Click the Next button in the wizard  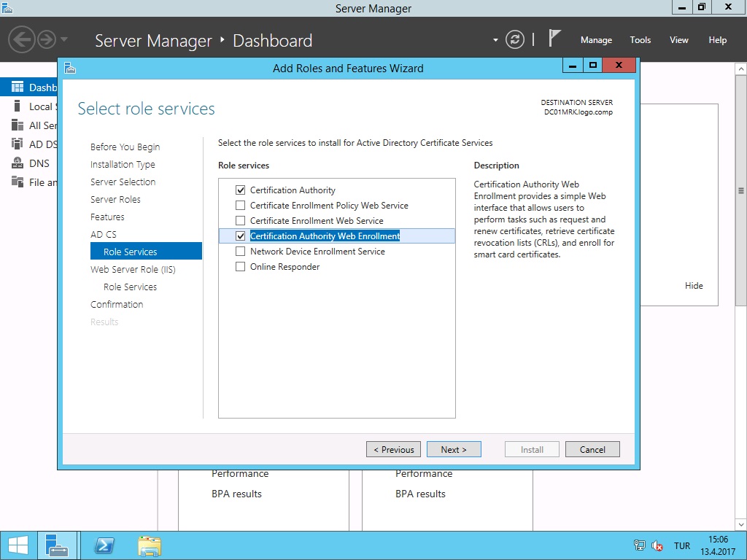[454, 449]
